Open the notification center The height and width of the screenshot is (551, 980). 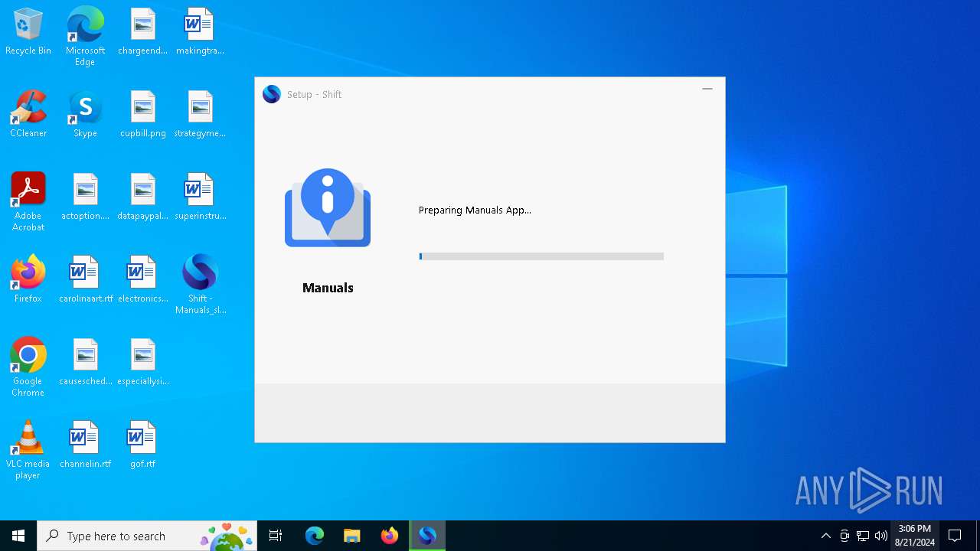click(955, 536)
